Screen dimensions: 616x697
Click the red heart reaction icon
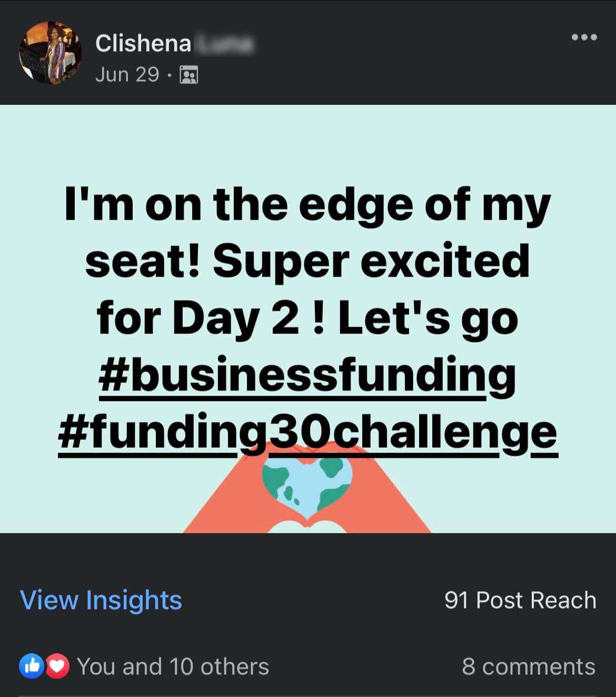pos(57,666)
